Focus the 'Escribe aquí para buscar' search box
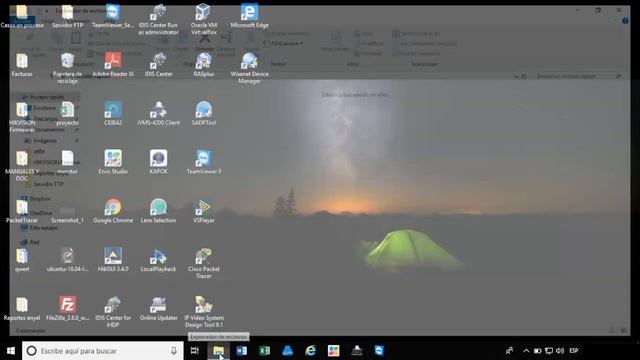640x360 pixels. click(103, 351)
